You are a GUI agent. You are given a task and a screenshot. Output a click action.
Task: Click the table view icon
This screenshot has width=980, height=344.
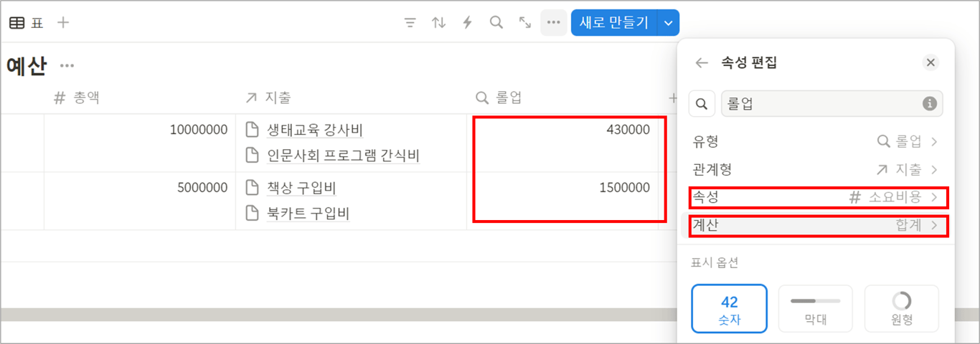pyautogui.click(x=17, y=23)
